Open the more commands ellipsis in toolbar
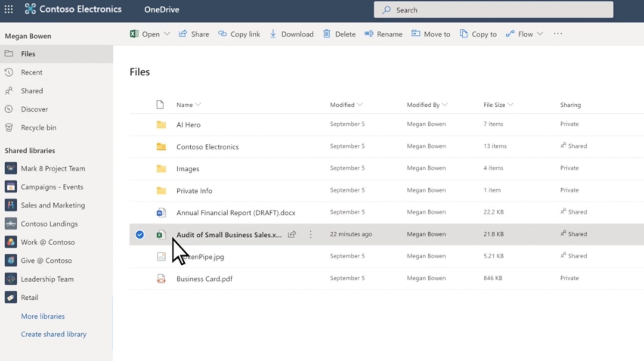 558,34
